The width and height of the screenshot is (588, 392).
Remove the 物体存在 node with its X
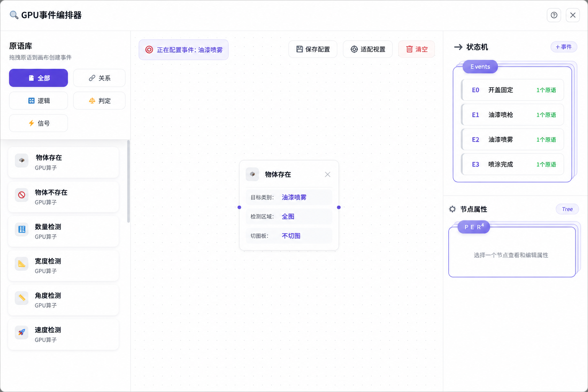pos(328,175)
